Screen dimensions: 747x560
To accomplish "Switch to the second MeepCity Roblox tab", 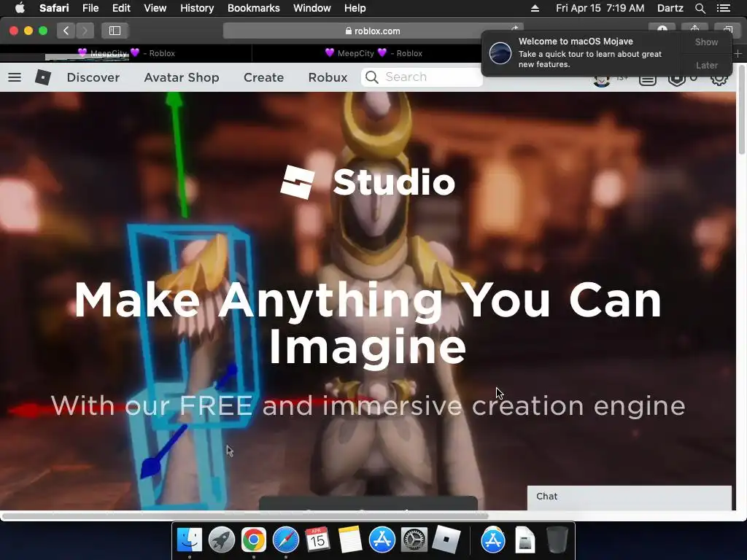I will click(373, 53).
